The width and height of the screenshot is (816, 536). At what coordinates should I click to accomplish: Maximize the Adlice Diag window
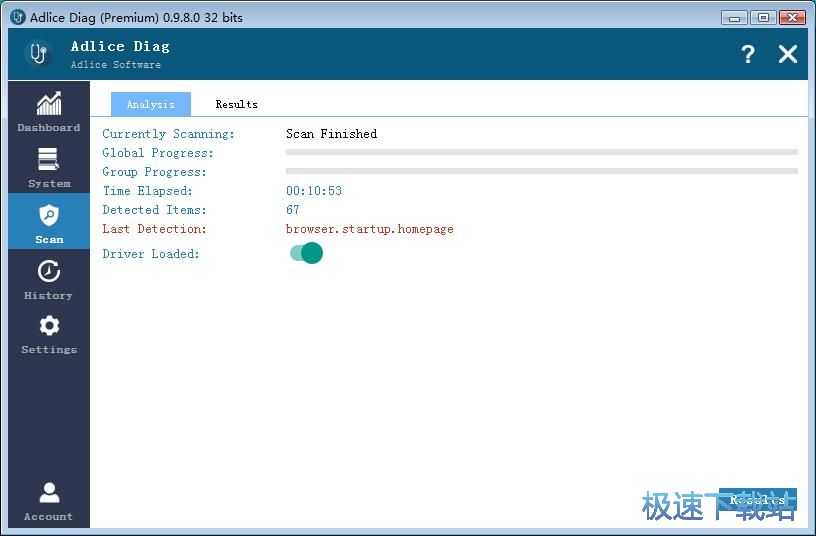(763, 18)
